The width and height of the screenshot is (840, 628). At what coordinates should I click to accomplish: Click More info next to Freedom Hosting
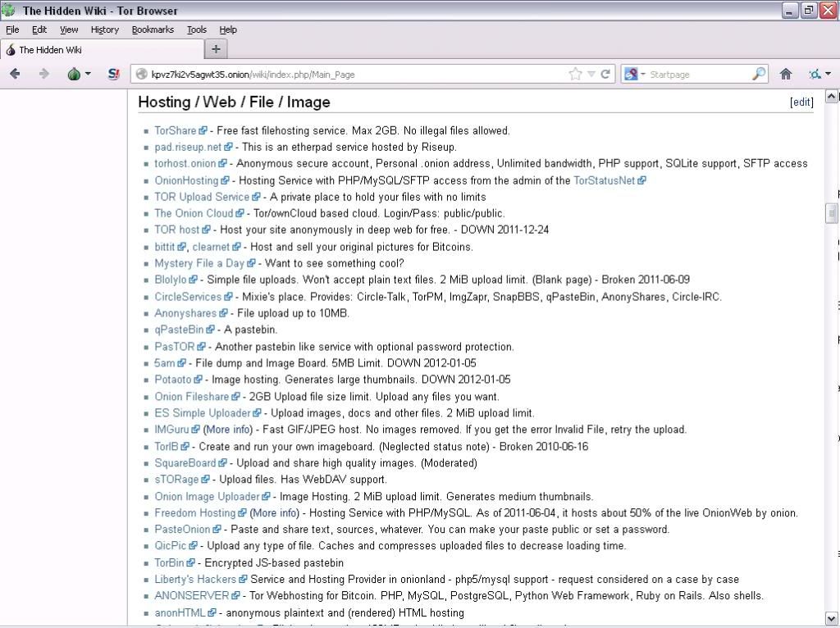tap(275, 513)
